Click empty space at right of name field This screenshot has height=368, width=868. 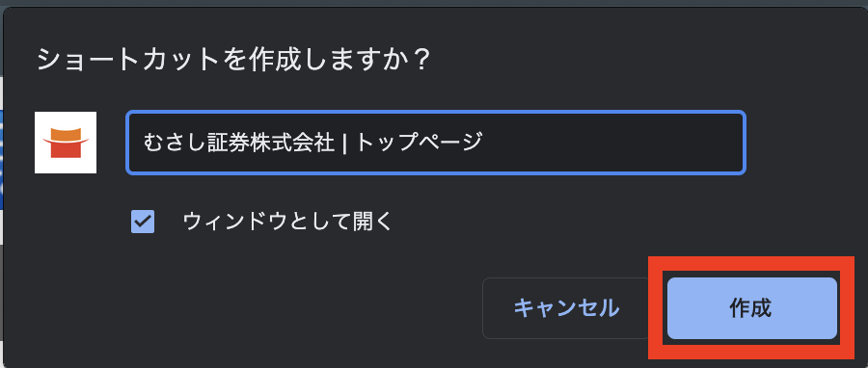(614, 143)
